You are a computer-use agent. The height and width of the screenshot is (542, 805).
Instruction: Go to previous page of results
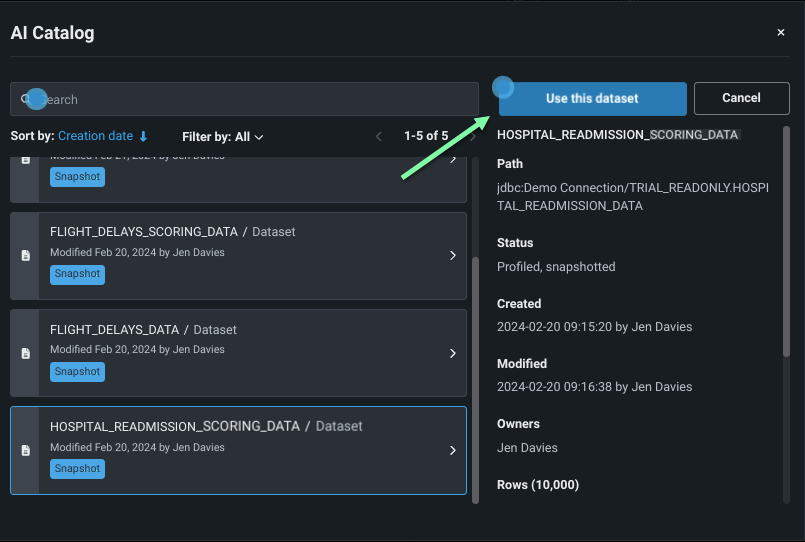click(379, 136)
